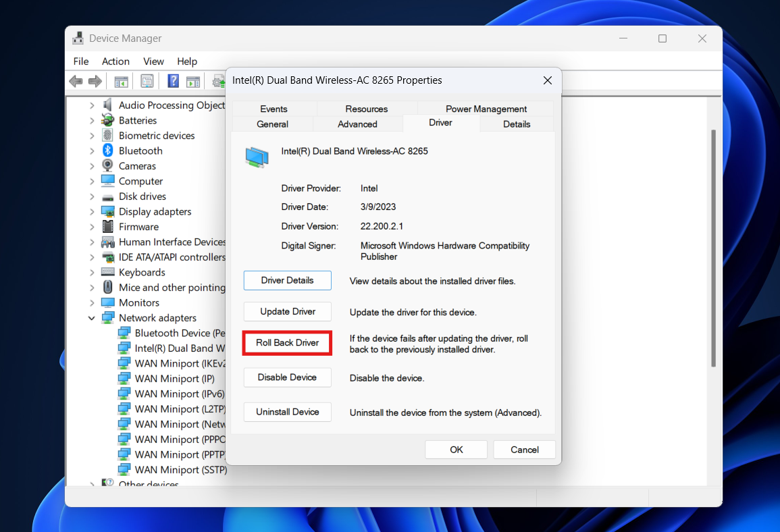Switch to the Power Management tab
The image size is (780, 532).
(x=486, y=109)
